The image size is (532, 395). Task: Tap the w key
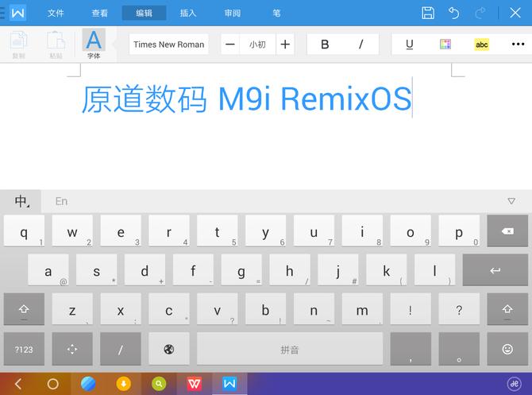[x=72, y=231]
